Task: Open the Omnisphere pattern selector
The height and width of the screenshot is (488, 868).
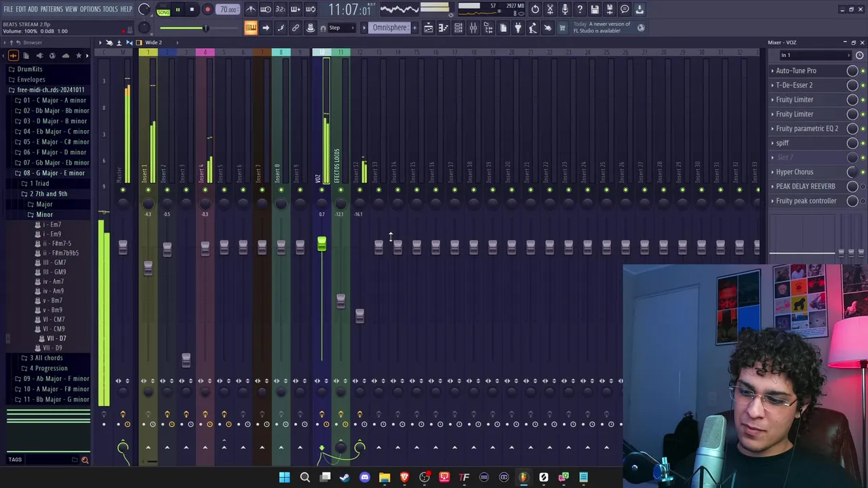Action: (389, 28)
